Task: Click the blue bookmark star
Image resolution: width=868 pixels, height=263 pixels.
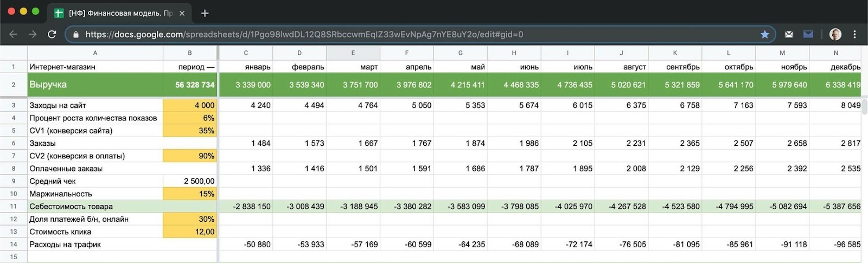Action: [764, 34]
